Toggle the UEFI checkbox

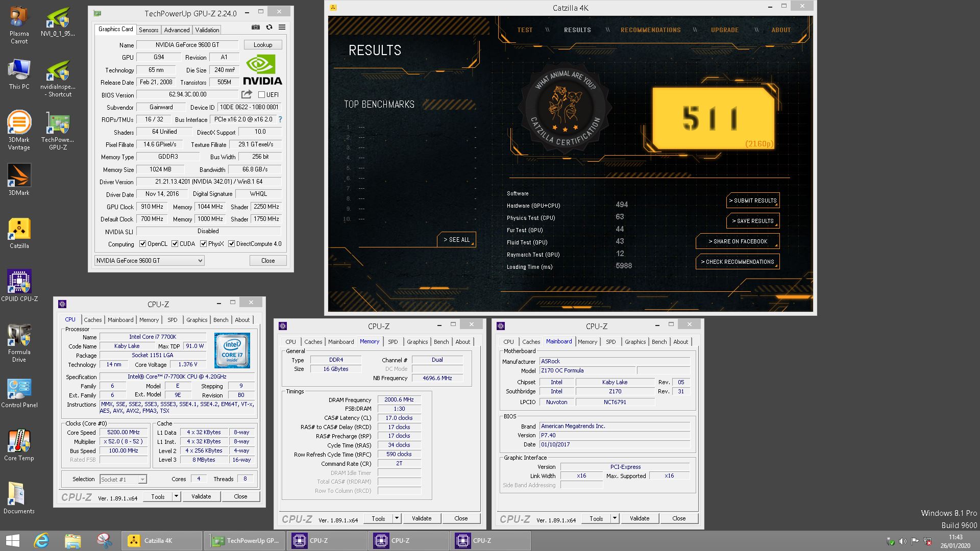(x=261, y=94)
